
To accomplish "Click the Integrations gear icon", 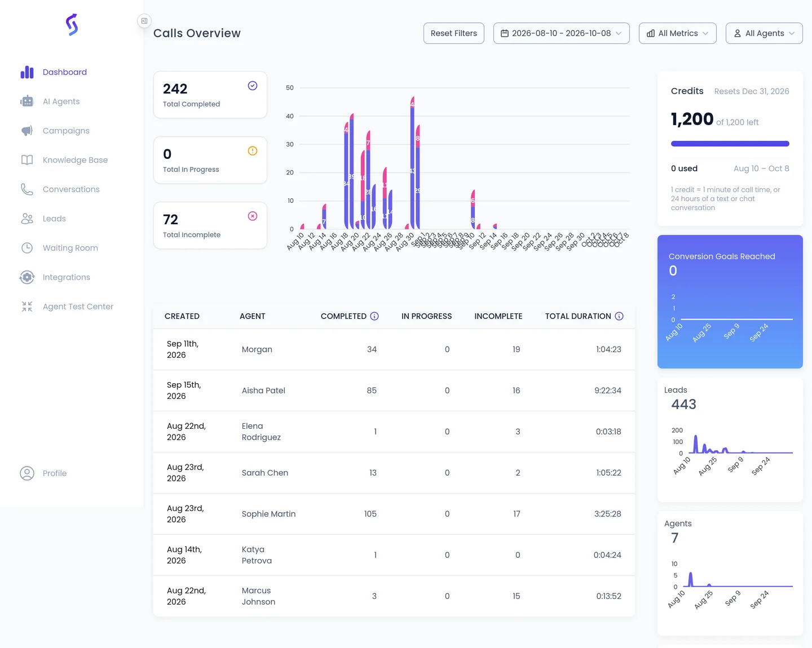I will point(27,277).
